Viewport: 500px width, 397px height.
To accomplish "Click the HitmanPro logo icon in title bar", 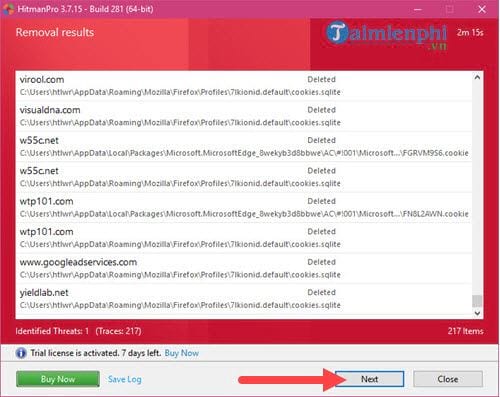I will tap(8, 9).
